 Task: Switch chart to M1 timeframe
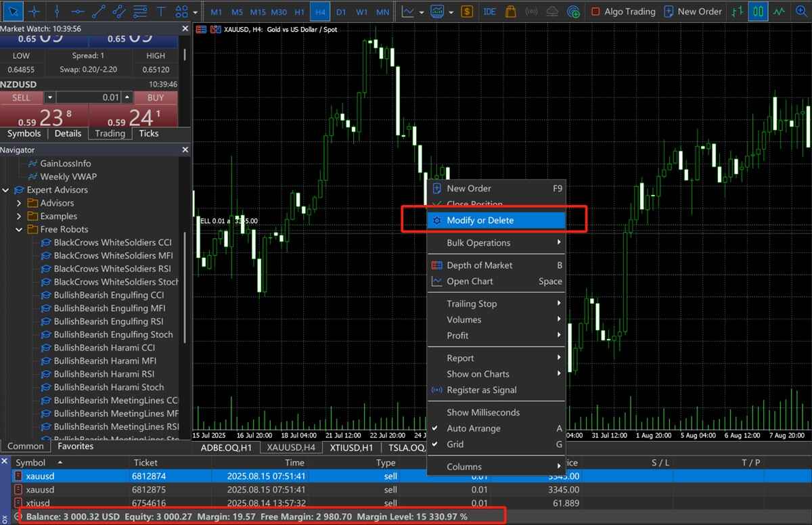click(217, 12)
